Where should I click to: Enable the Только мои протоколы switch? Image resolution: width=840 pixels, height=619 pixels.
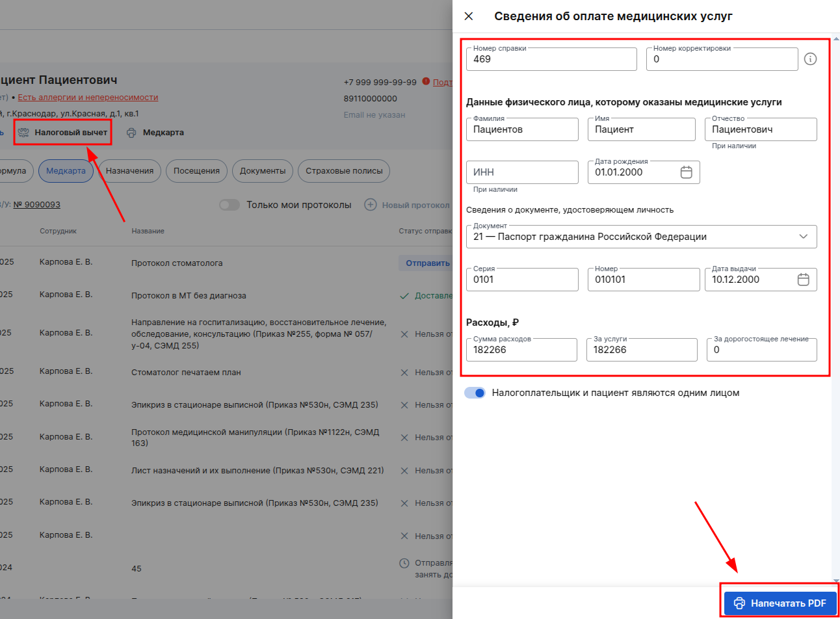point(230,205)
